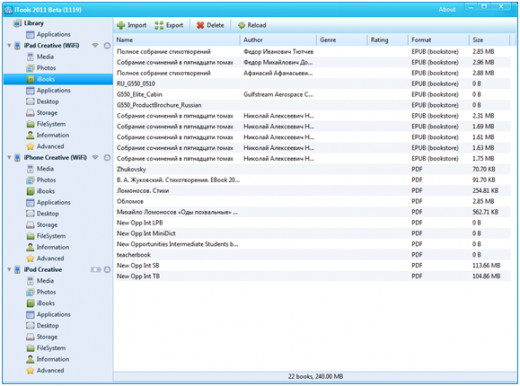Open Information under iPad Creative
The image size is (520, 386).
(48, 135)
